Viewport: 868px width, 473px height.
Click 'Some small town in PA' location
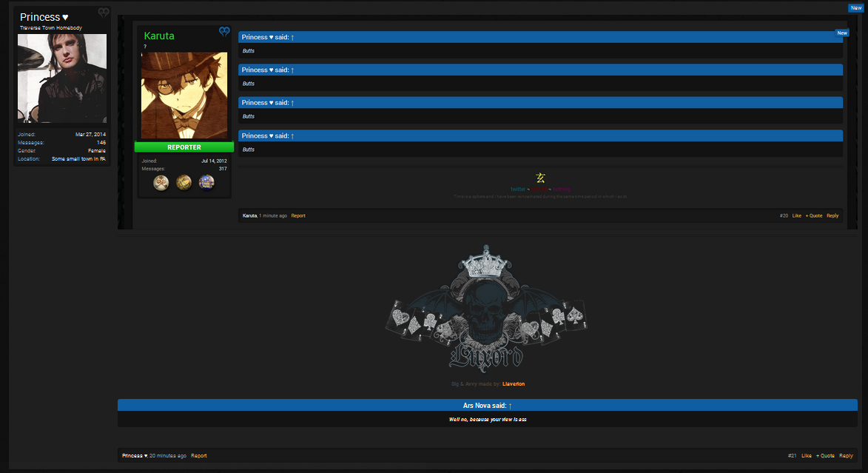[78, 159]
